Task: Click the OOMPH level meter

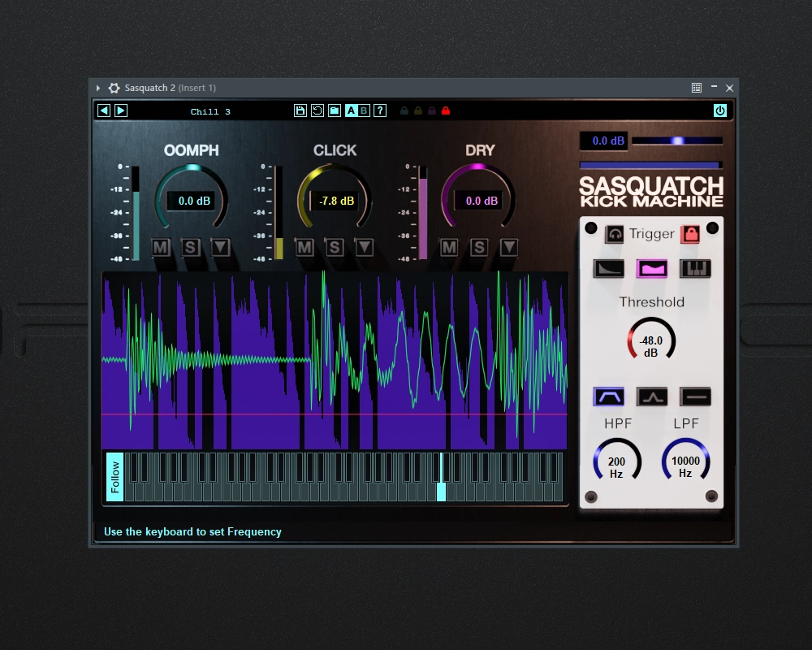Action: 136,213
